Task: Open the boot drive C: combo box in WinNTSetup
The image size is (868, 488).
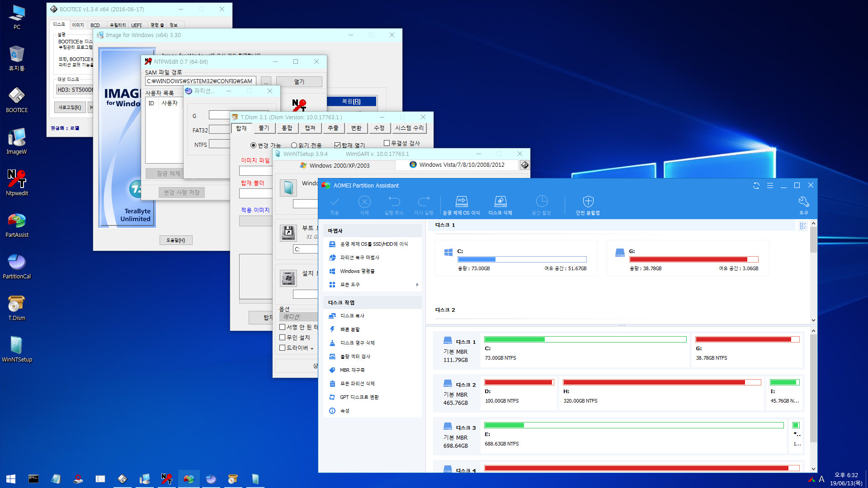Action: point(306,249)
